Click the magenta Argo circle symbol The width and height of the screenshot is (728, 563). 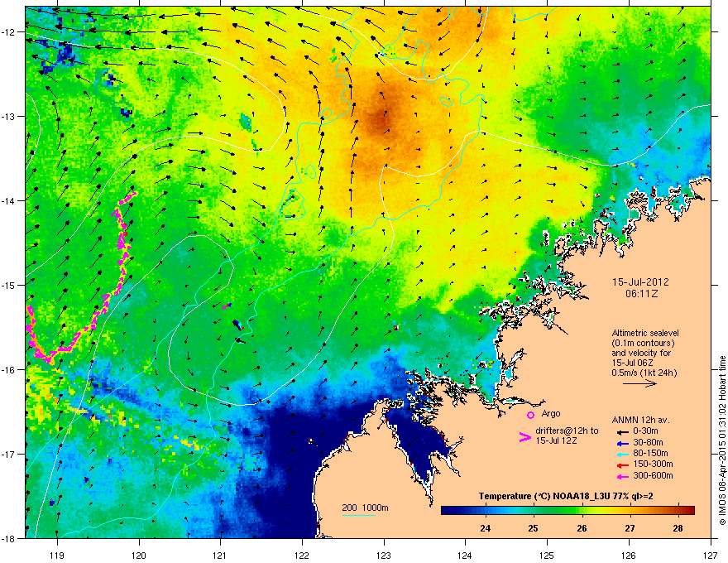point(530,415)
